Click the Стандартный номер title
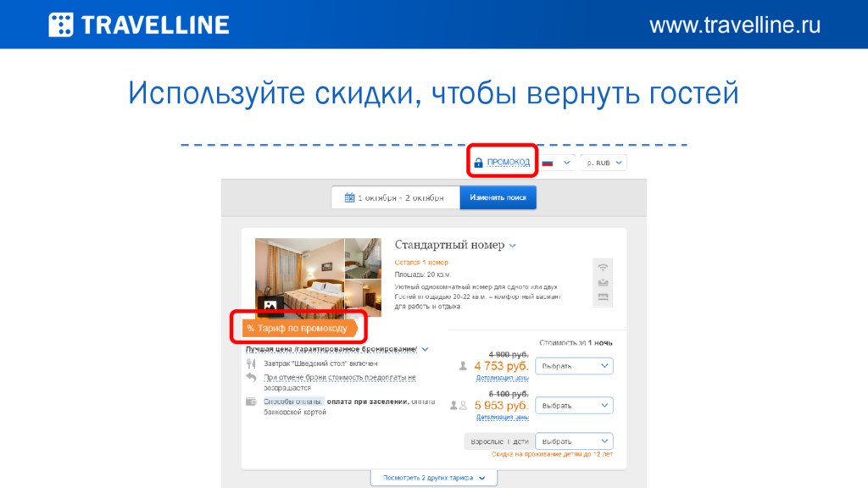 (x=449, y=245)
